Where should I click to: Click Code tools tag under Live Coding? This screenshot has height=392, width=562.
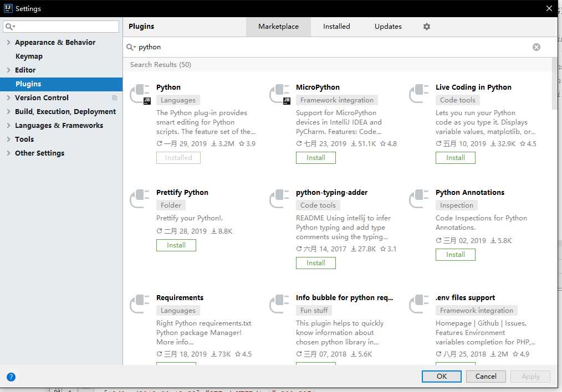pyautogui.click(x=458, y=100)
